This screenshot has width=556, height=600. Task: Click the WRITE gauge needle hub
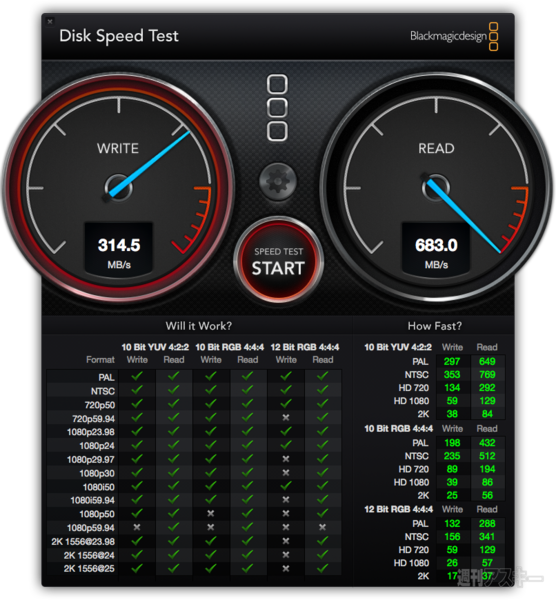pos(119,188)
